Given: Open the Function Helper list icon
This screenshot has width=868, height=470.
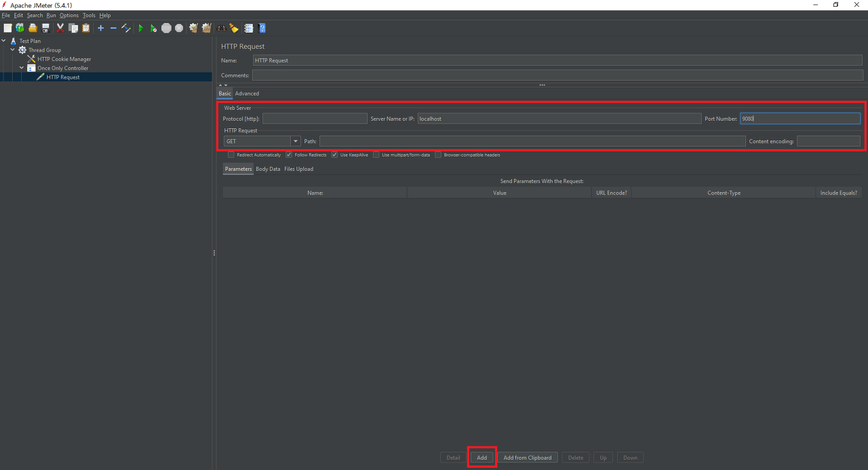Looking at the screenshot, I should tap(249, 28).
